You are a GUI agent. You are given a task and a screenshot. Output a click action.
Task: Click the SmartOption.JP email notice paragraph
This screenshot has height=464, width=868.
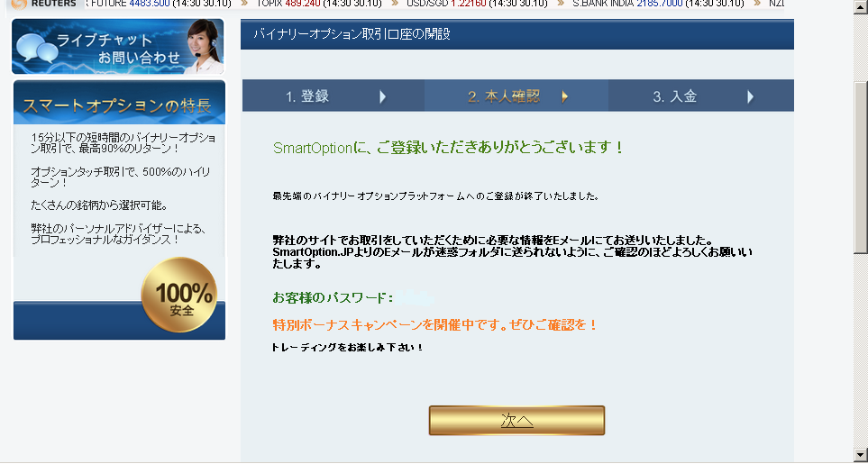coord(512,253)
